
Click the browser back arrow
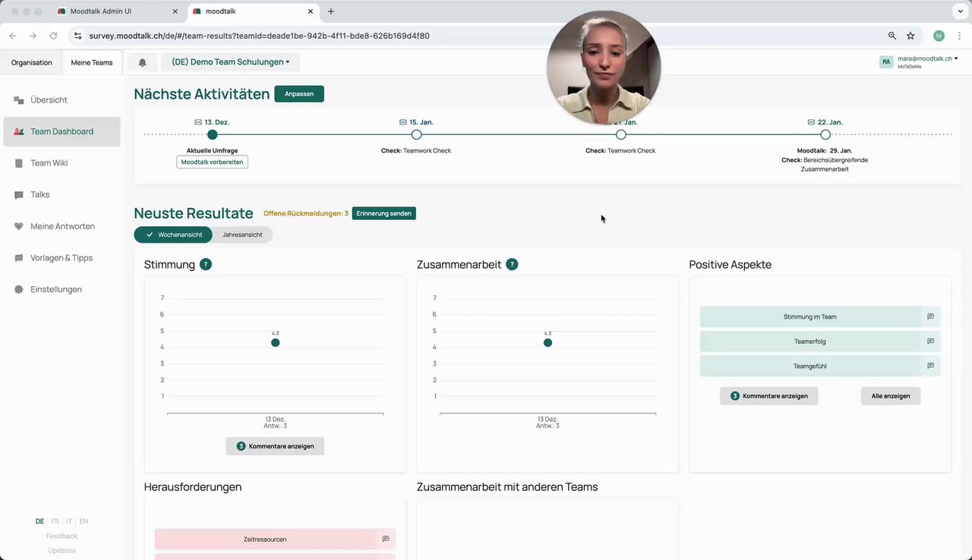pyautogui.click(x=12, y=36)
